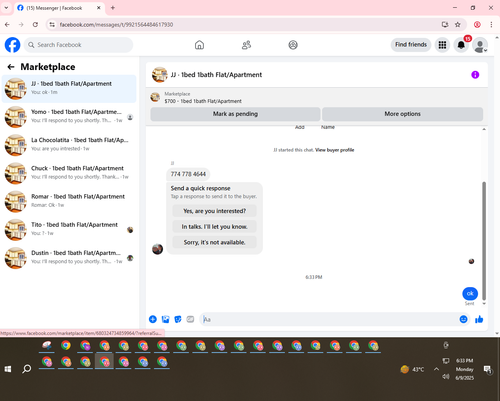Open Chrome's three-dot menu

[491, 25]
